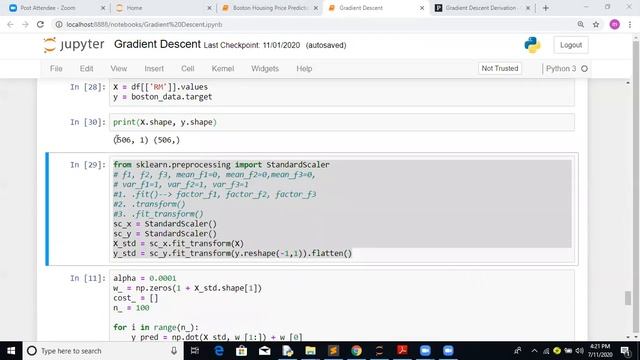Click the Last Checkpoint 11/01/2020 text
The width and height of the screenshot is (640, 360).
(x=252, y=45)
